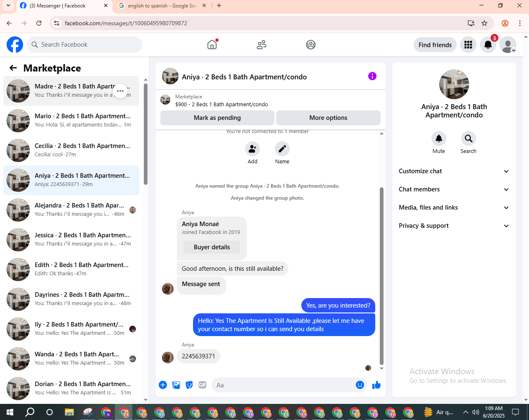The height and width of the screenshot is (420, 529).
Task: Expand Media, files and links section
Action: coord(454,208)
